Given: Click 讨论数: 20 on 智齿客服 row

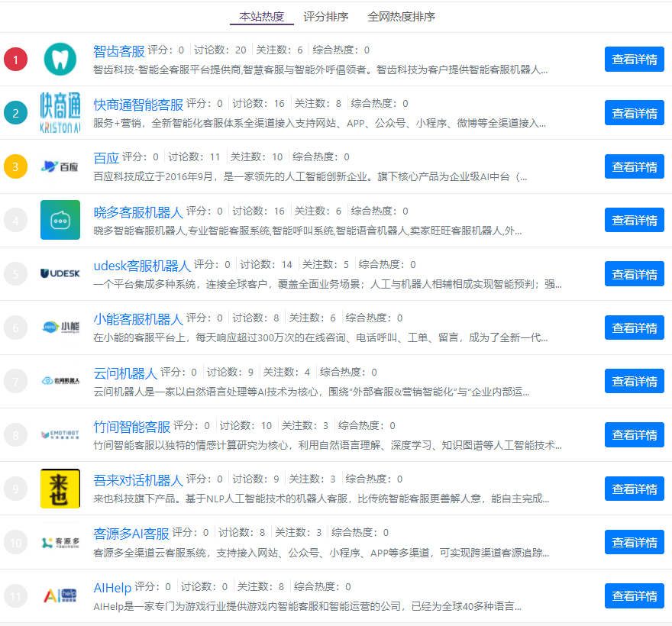Looking at the screenshot, I should [x=220, y=50].
